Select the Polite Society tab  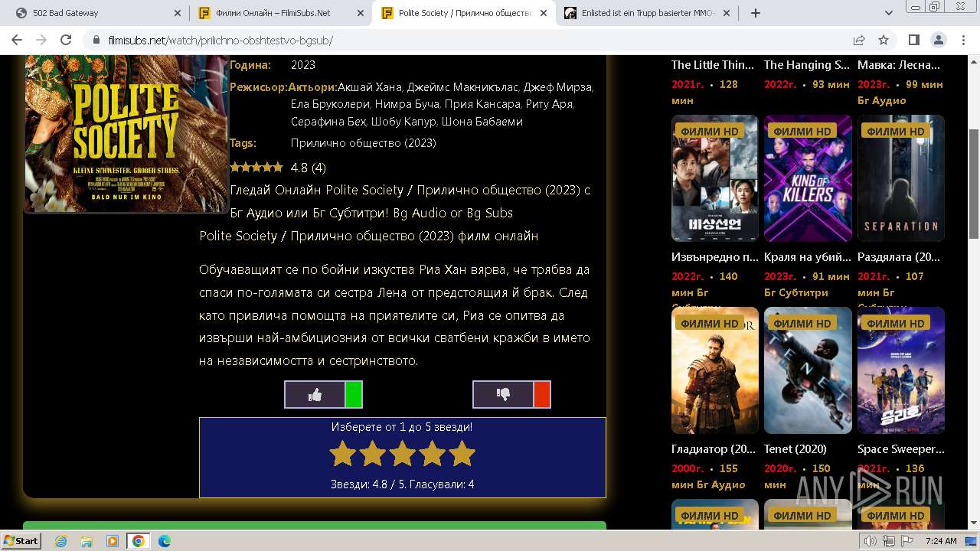[463, 13]
